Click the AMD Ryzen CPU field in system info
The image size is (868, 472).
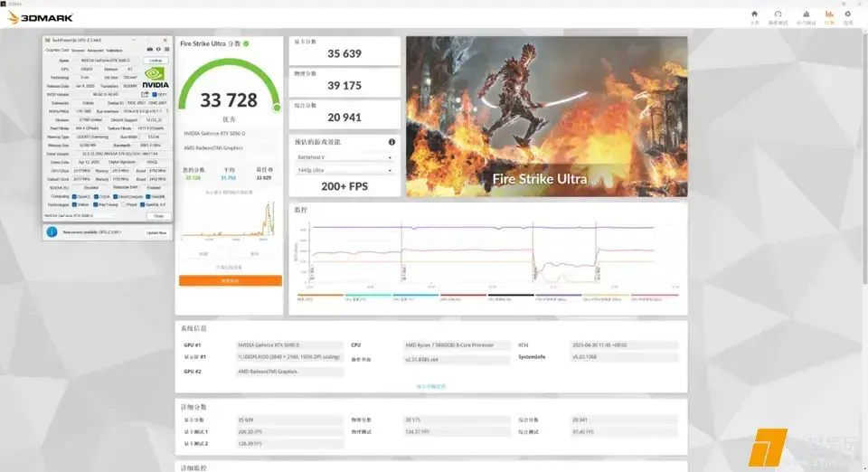click(456, 345)
